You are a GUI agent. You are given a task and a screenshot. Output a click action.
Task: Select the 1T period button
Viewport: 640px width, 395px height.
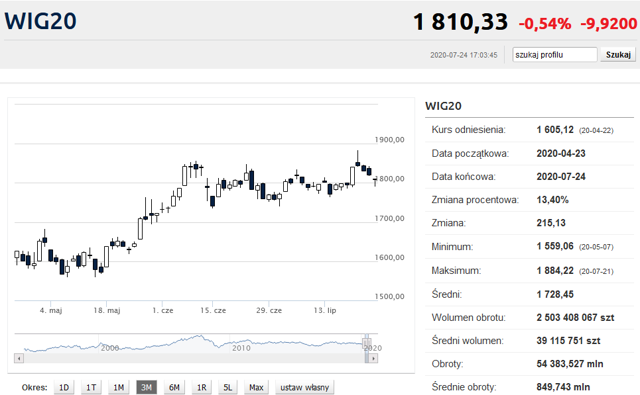click(91, 387)
